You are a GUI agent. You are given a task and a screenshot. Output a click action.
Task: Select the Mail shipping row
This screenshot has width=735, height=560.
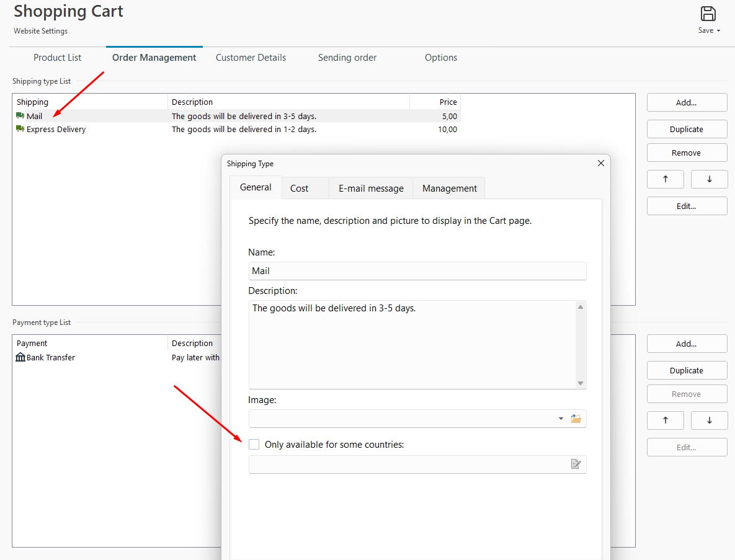[x=237, y=116]
